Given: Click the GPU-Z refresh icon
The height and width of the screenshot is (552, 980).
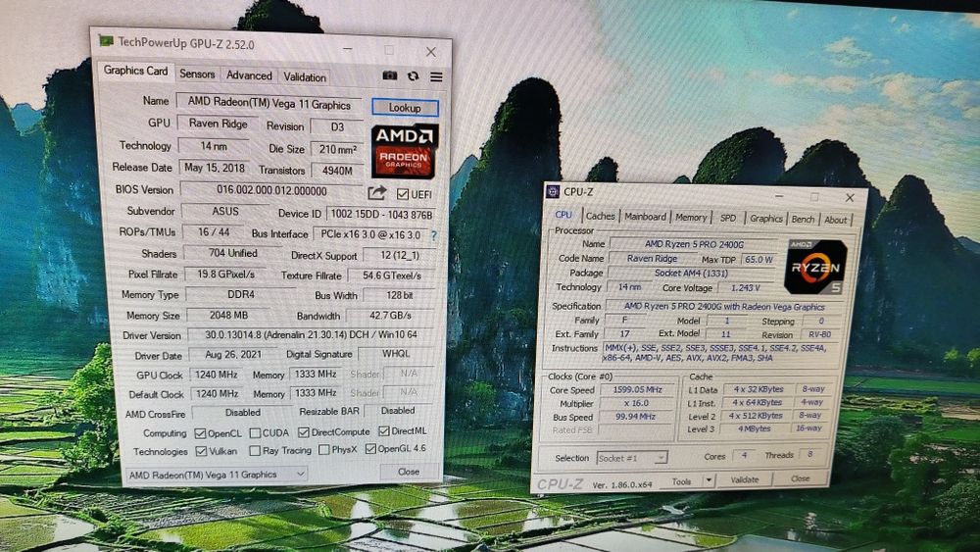Looking at the screenshot, I should click(x=414, y=76).
